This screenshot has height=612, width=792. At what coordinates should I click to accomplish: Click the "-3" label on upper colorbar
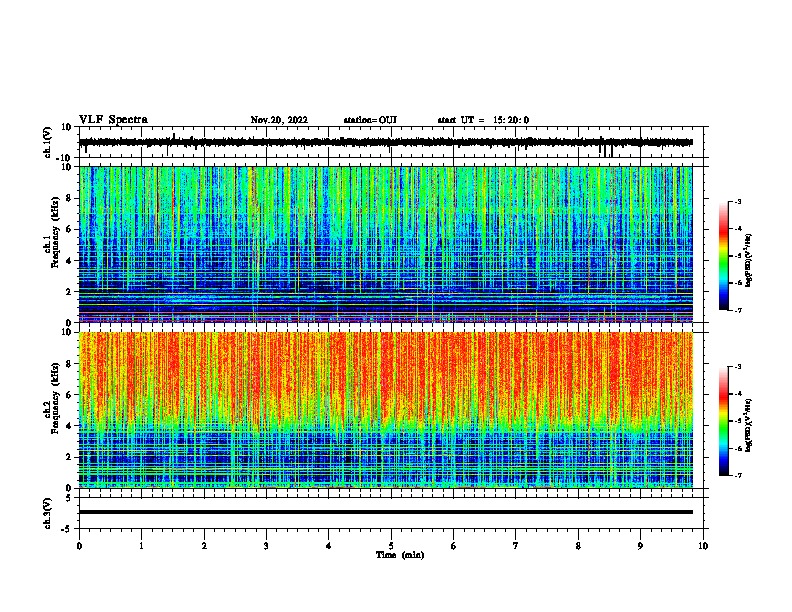pos(737,201)
